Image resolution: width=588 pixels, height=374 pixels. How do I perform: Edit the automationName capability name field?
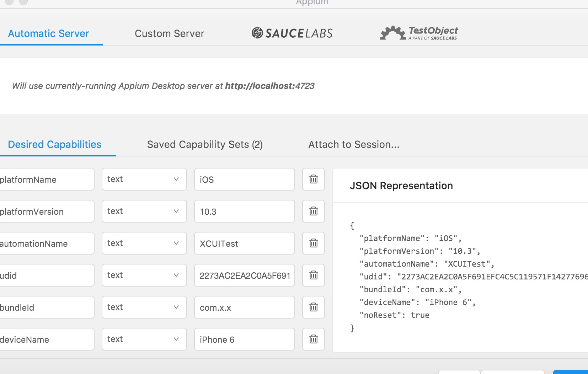tap(47, 243)
